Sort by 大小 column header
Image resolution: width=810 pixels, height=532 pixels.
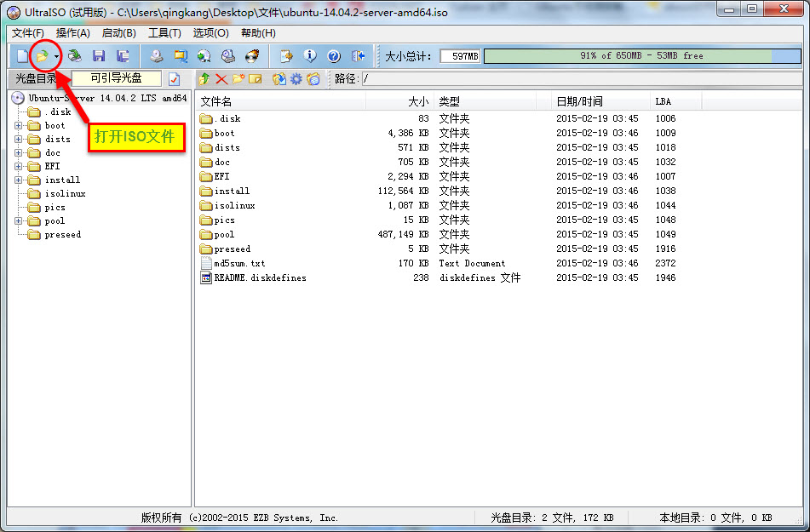399,101
